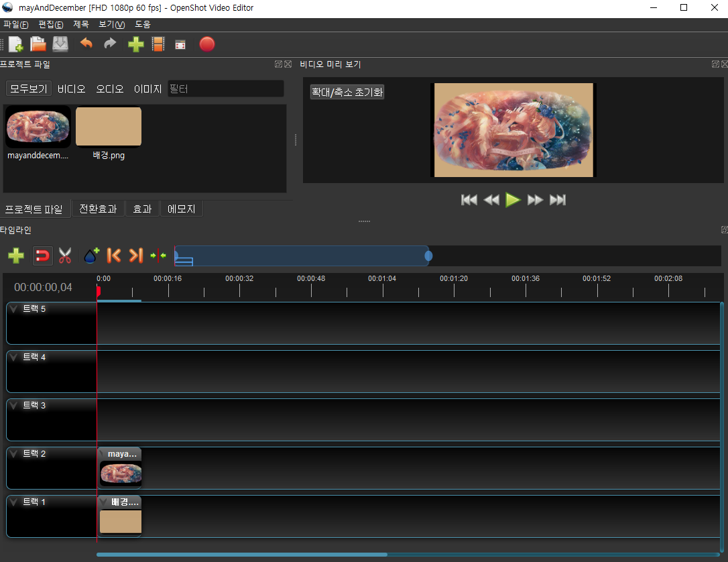728x562 pixels.
Task: Show all files with 모두보기 filter
Action: [x=29, y=89]
